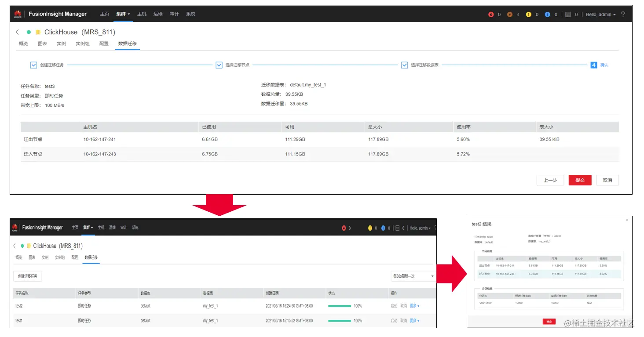Open 主机 in the wizard window menu bar
This screenshot has width=644, height=337.
(x=142, y=14)
